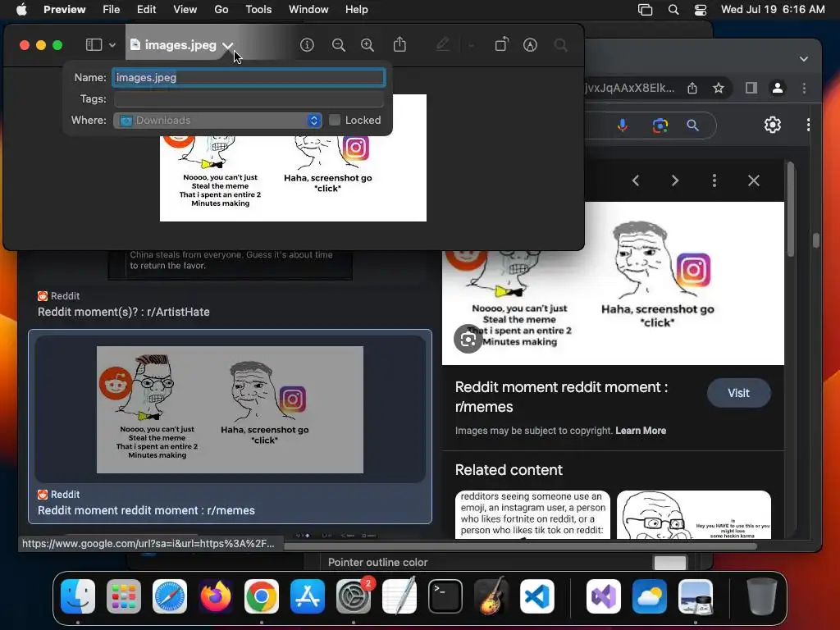Zoom in the image in Preview
Viewport: 840px width, 630px height.
[x=367, y=45]
